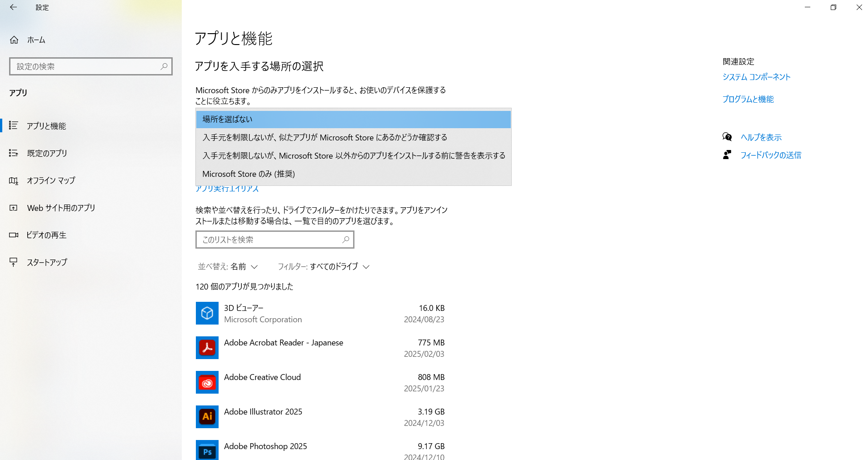This screenshot has height=460, width=868.
Task: Click the オフライン マップ sidebar icon
Action: (x=14, y=180)
